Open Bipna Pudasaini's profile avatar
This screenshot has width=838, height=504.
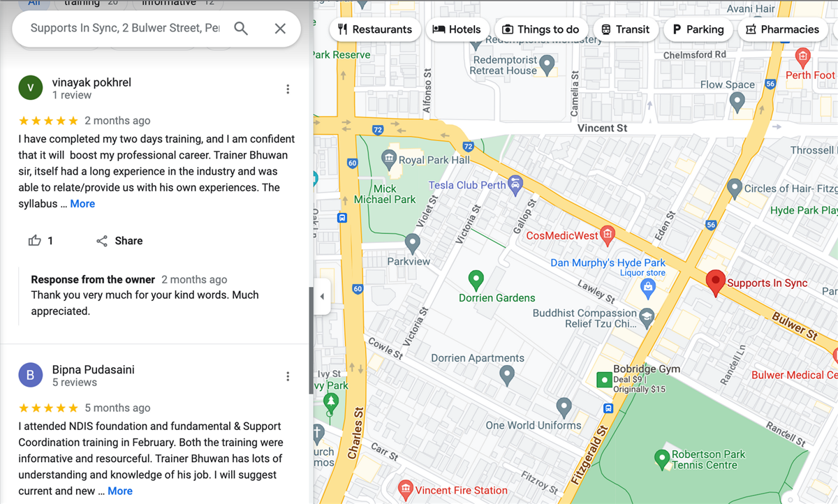tap(30, 376)
